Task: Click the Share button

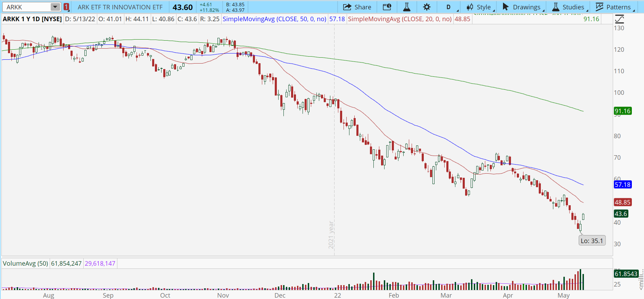Action: click(357, 7)
